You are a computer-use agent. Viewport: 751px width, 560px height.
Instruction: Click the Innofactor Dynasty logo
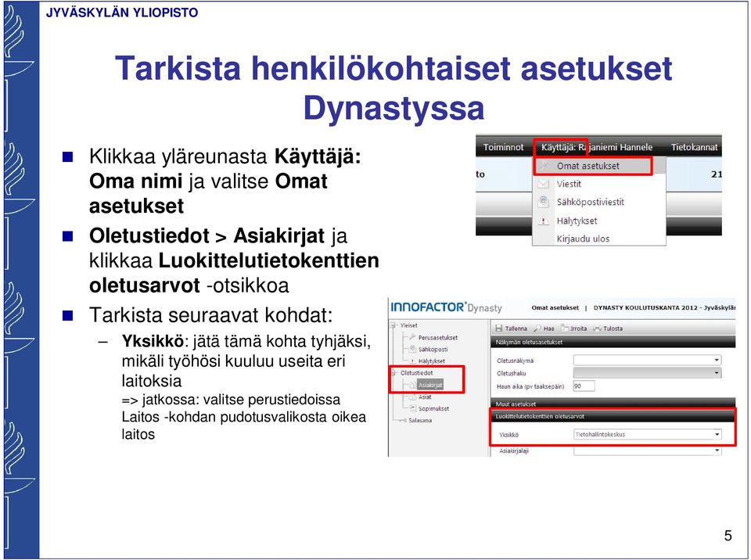[x=447, y=307]
